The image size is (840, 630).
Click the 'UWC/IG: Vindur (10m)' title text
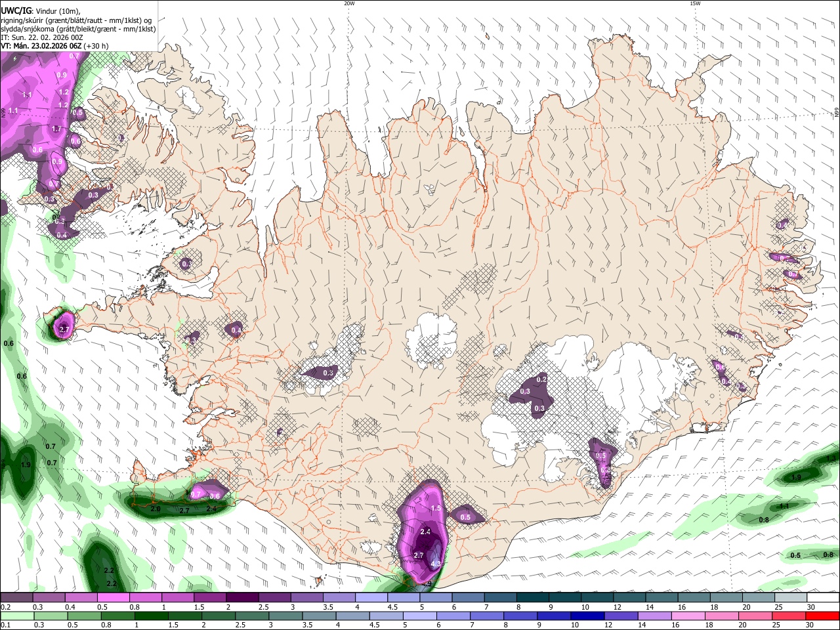tap(41, 11)
